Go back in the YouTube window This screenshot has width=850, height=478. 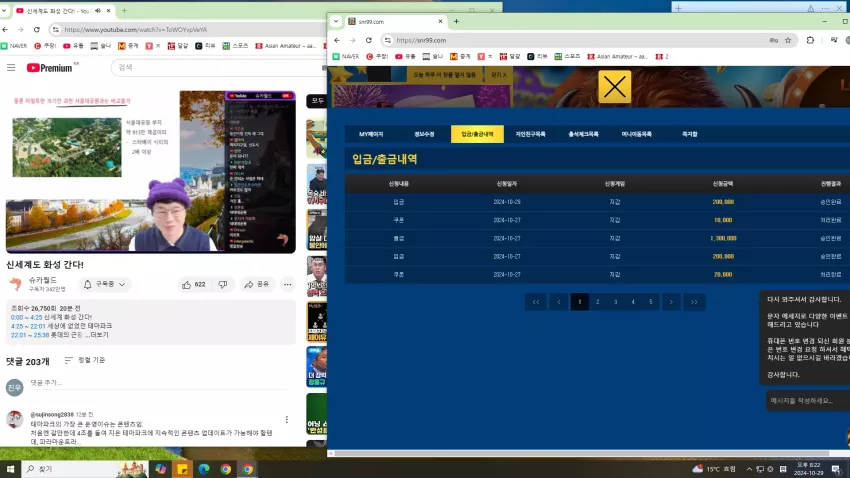click(x=5, y=30)
